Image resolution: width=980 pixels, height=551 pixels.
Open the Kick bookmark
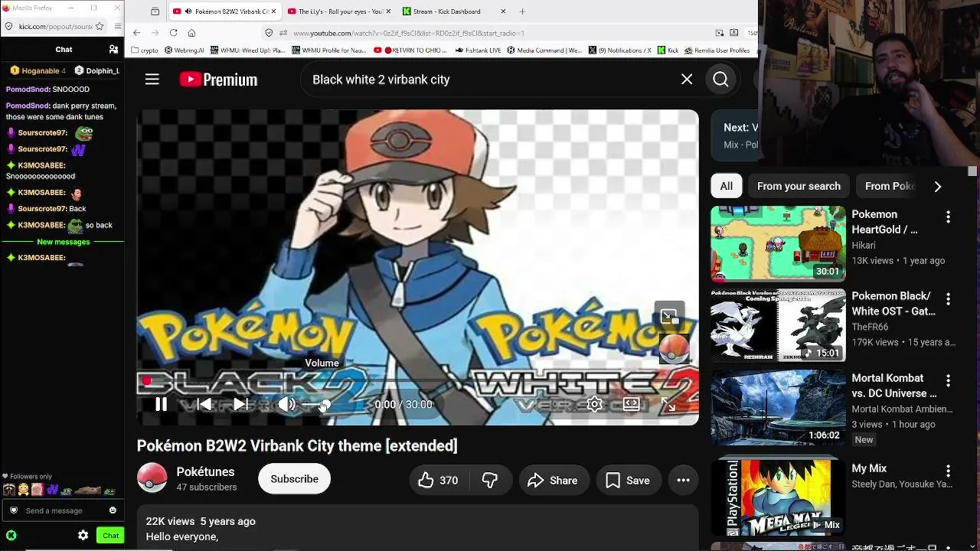coord(668,51)
